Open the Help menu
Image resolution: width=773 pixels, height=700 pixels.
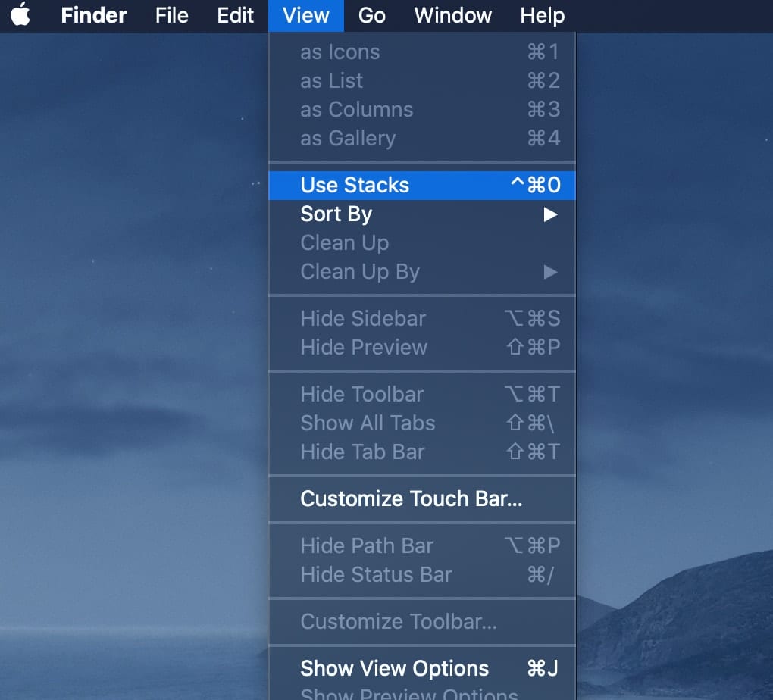coord(542,15)
